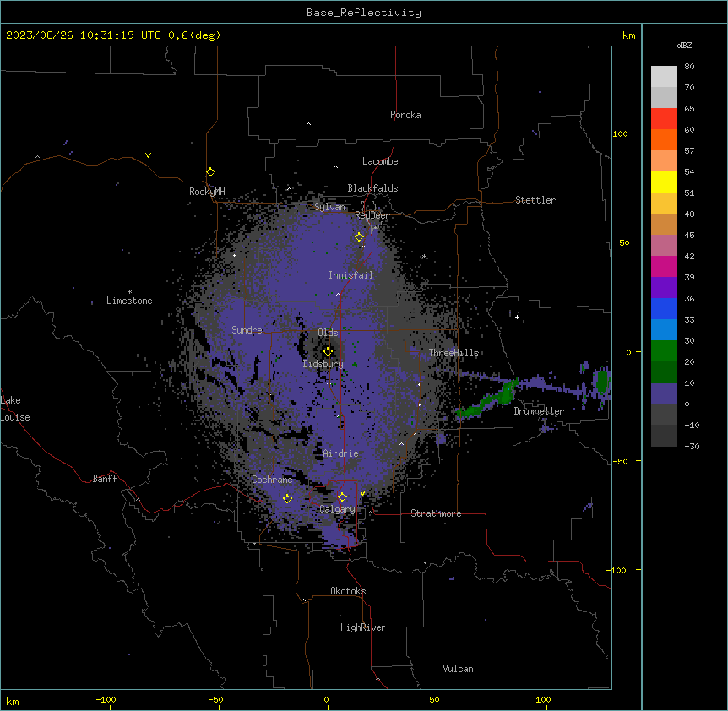
Task: Click the Lake Louise label
Action: tap(15, 409)
